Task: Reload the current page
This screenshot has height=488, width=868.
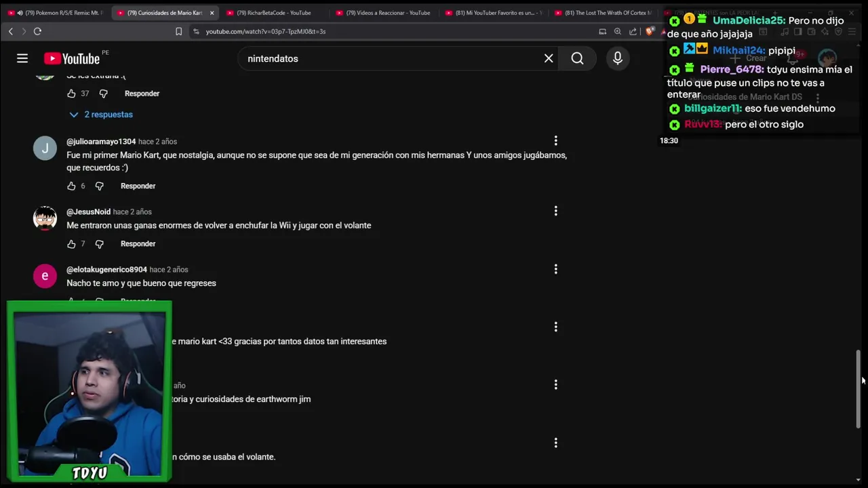Action: point(37,31)
